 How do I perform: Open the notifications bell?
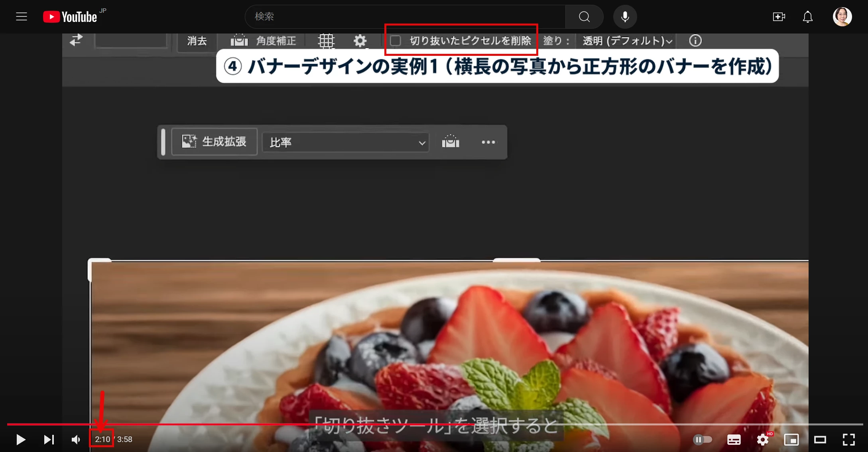807,17
